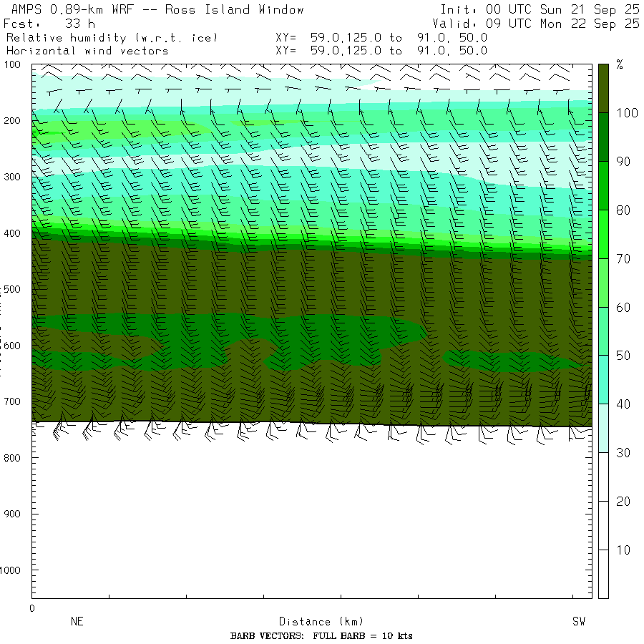Click the teal 40-50 colorbar swatch

[603, 380]
